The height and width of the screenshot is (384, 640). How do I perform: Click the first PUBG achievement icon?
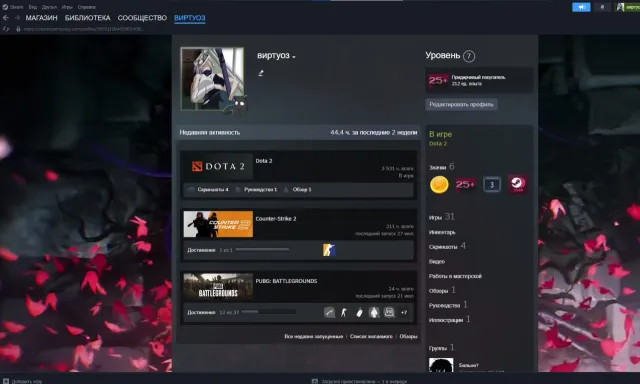tap(329, 313)
